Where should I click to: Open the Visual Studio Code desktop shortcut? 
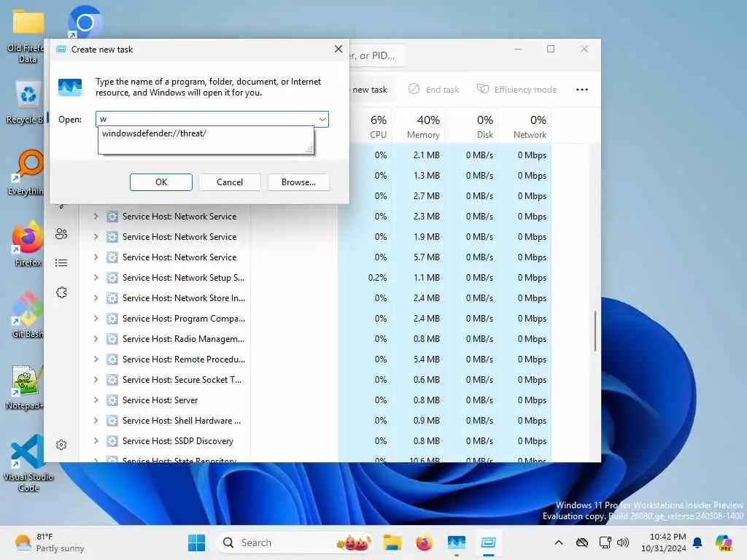tap(28, 463)
